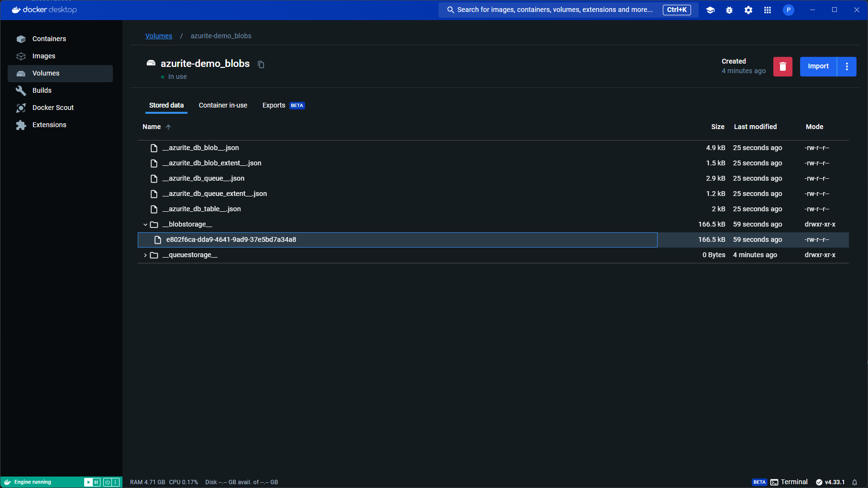
Task: Open Images section in sidebar
Action: pos(60,56)
